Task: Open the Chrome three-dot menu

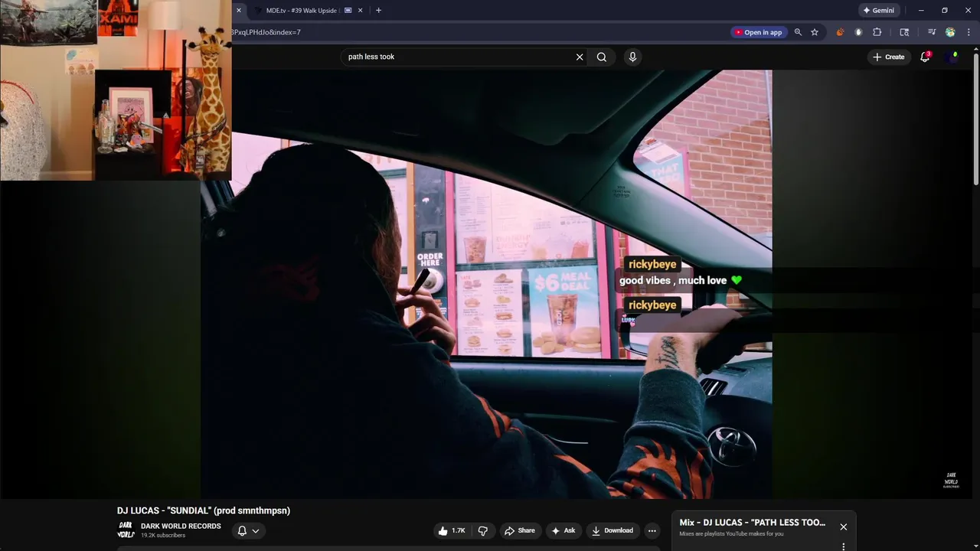Action: click(x=969, y=32)
